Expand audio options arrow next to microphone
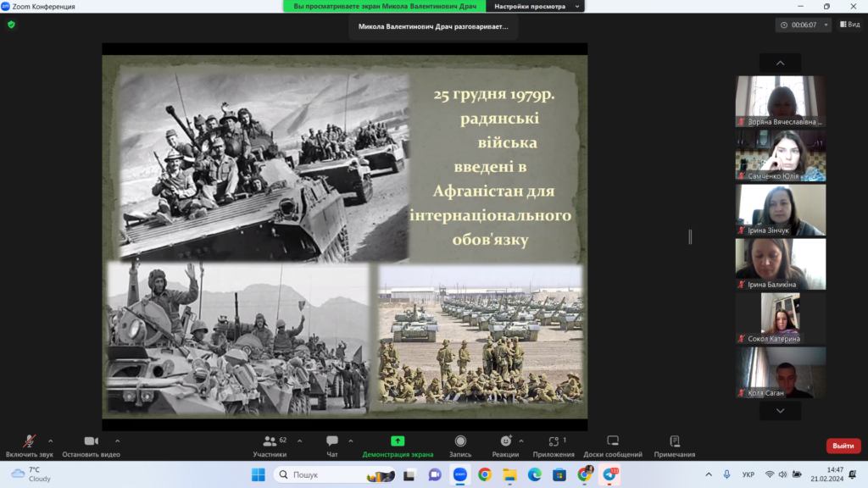The width and height of the screenshot is (868, 488). tap(50, 441)
